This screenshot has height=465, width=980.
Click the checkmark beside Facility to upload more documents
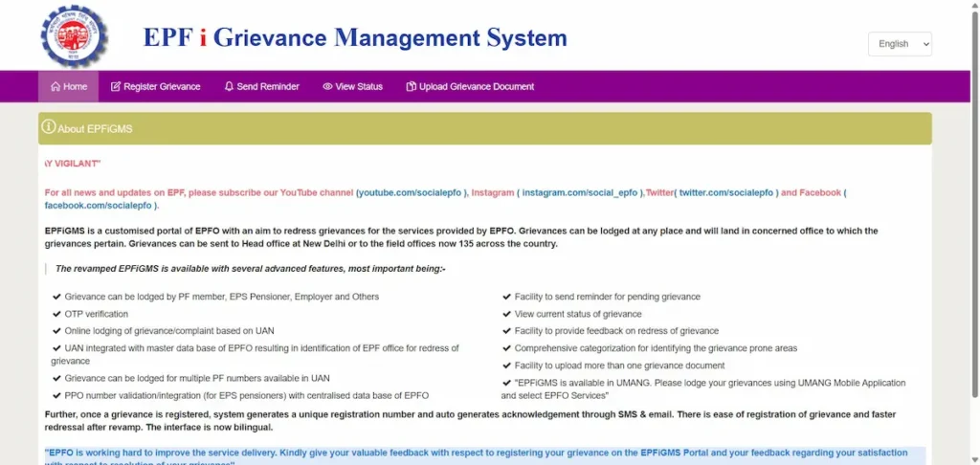[x=507, y=365]
